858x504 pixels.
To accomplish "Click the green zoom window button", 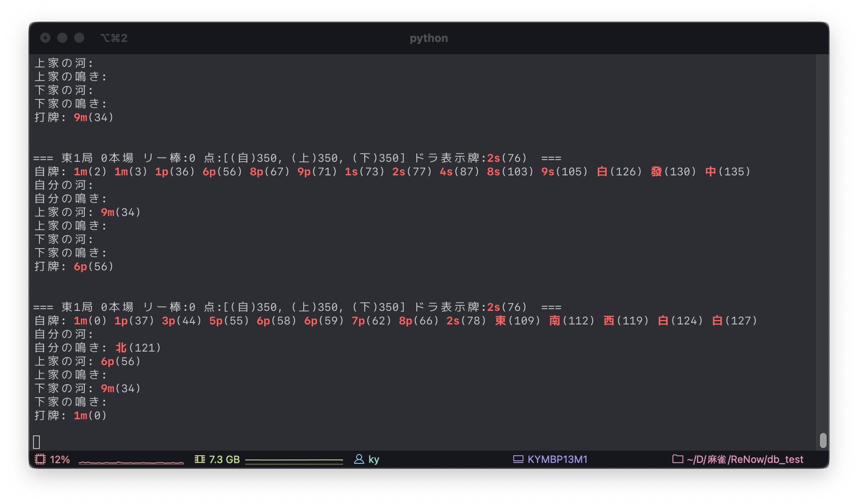I will click(x=79, y=38).
